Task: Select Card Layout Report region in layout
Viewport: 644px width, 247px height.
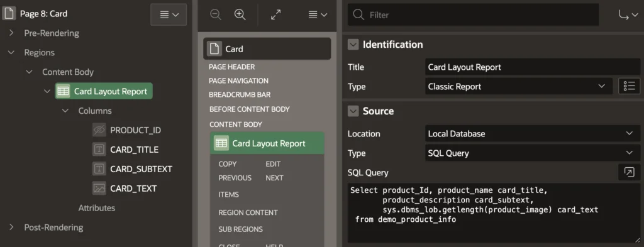Action: tap(267, 143)
